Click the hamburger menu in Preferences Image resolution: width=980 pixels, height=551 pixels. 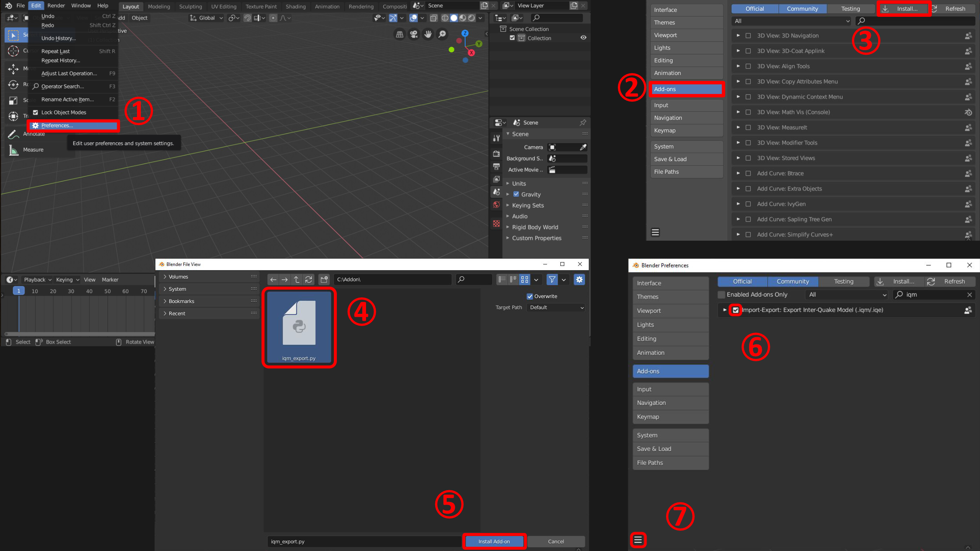(638, 540)
